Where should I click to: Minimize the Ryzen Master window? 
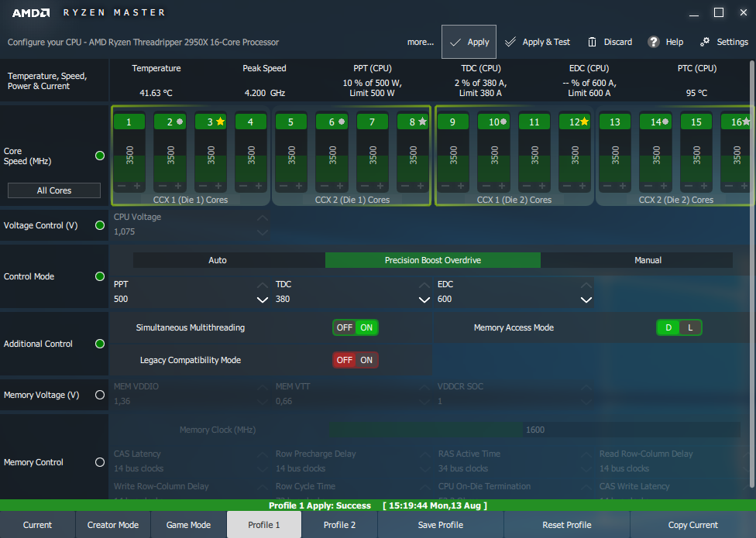tap(694, 15)
